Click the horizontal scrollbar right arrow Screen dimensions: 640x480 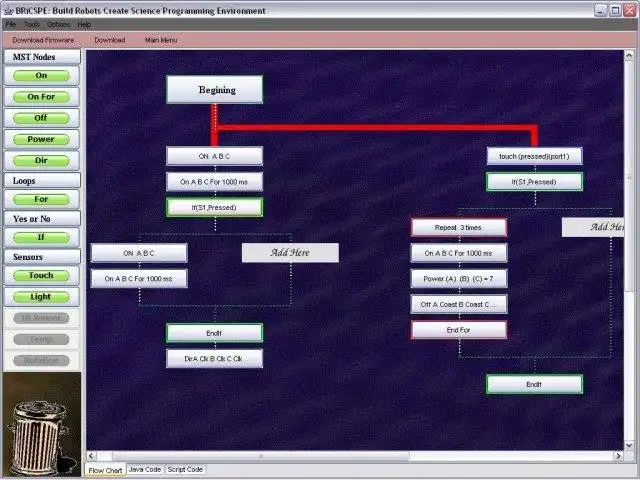click(x=618, y=456)
